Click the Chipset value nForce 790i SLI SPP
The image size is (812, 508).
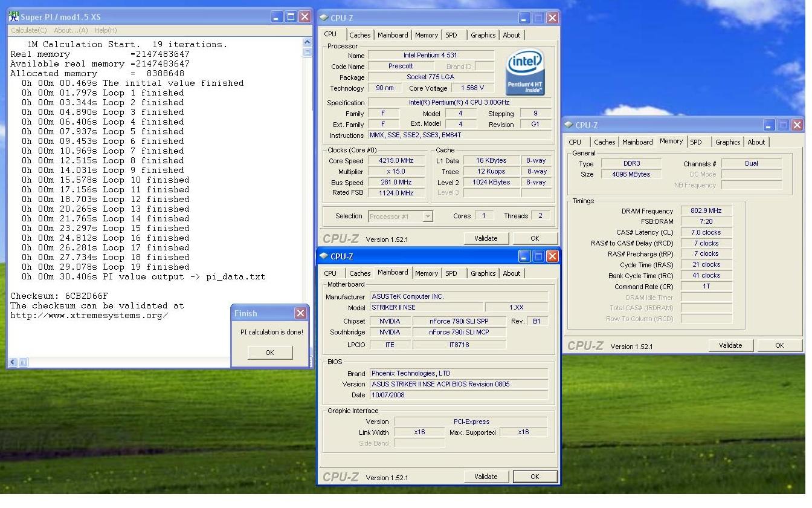pyautogui.click(x=459, y=322)
